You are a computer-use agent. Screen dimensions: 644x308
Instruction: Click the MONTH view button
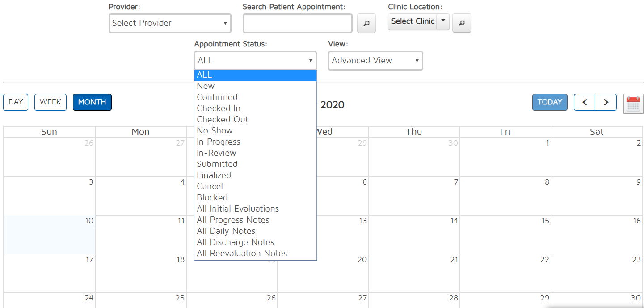coord(92,102)
